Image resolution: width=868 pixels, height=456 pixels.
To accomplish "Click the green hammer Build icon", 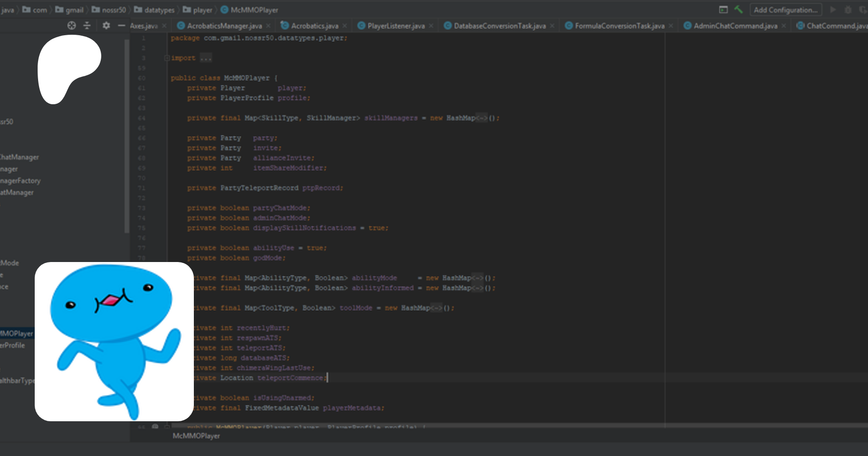I will (x=738, y=10).
